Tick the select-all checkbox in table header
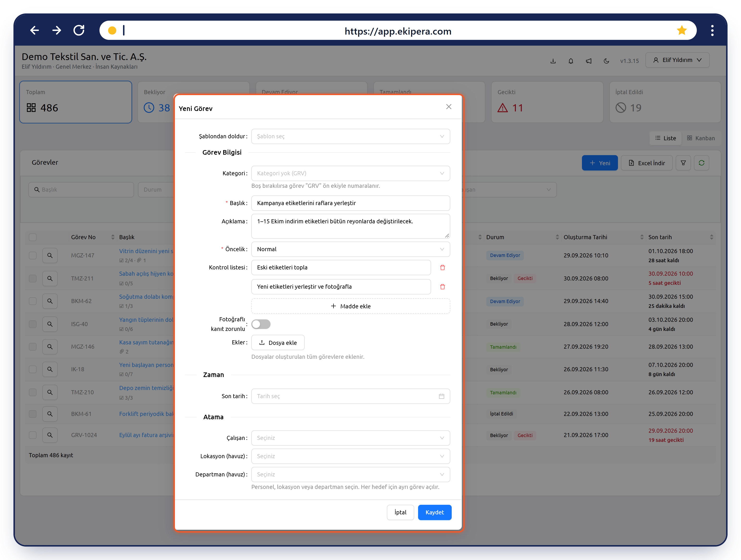Screen dimensions: 741x560 32,237
